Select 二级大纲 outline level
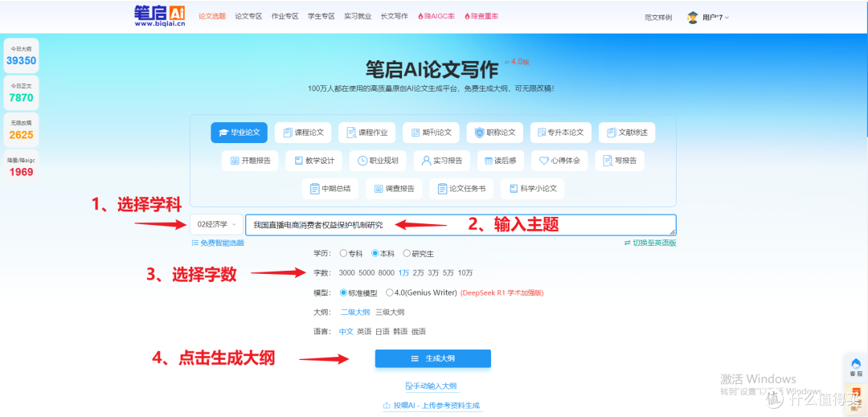 coord(355,312)
